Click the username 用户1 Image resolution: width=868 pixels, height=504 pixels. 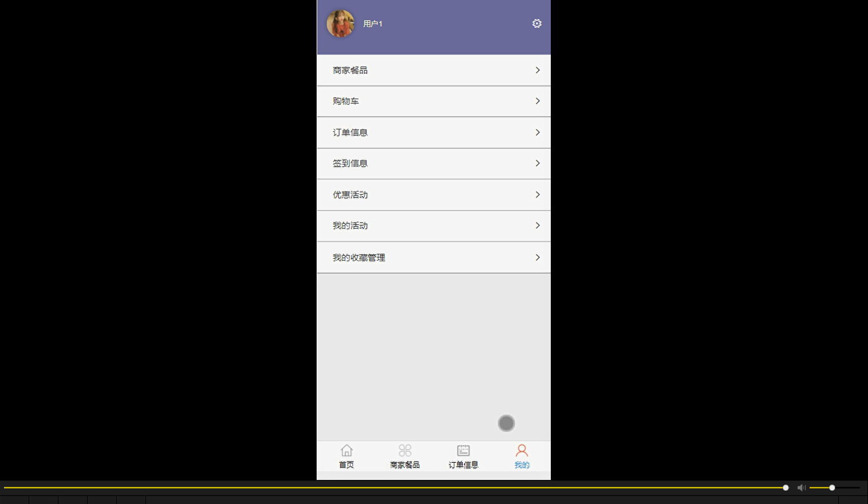[373, 23]
